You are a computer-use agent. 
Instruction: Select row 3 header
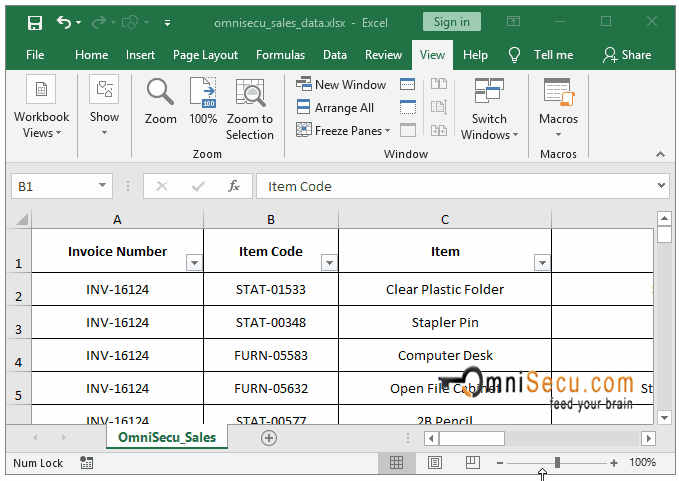18,322
